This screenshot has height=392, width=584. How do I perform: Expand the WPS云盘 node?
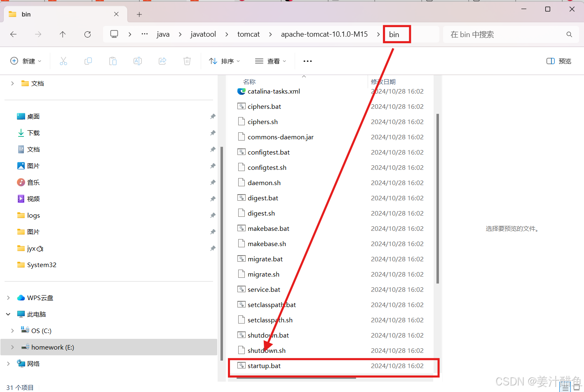8,298
